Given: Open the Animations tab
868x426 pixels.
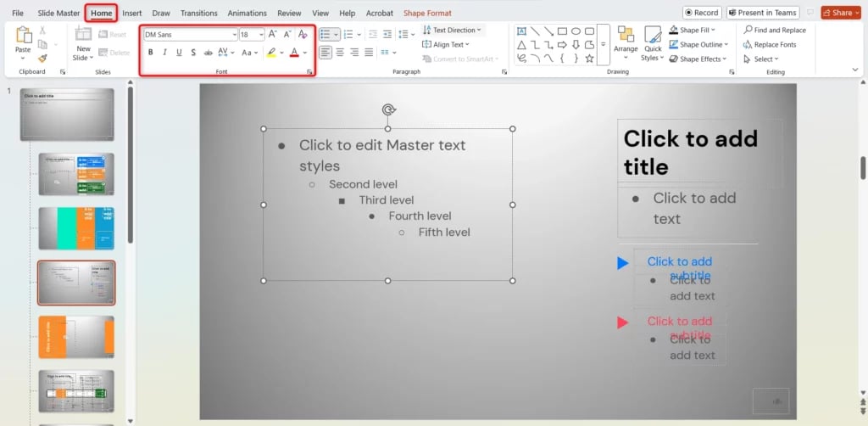Looking at the screenshot, I should click(247, 13).
